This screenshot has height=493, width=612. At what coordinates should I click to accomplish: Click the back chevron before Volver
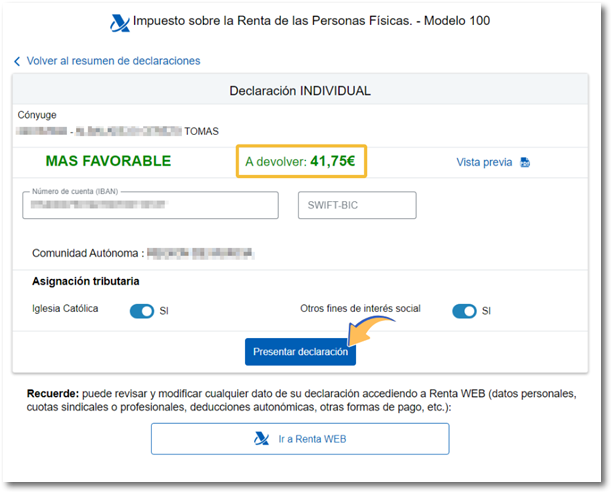pyautogui.click(x=17, y=61)
